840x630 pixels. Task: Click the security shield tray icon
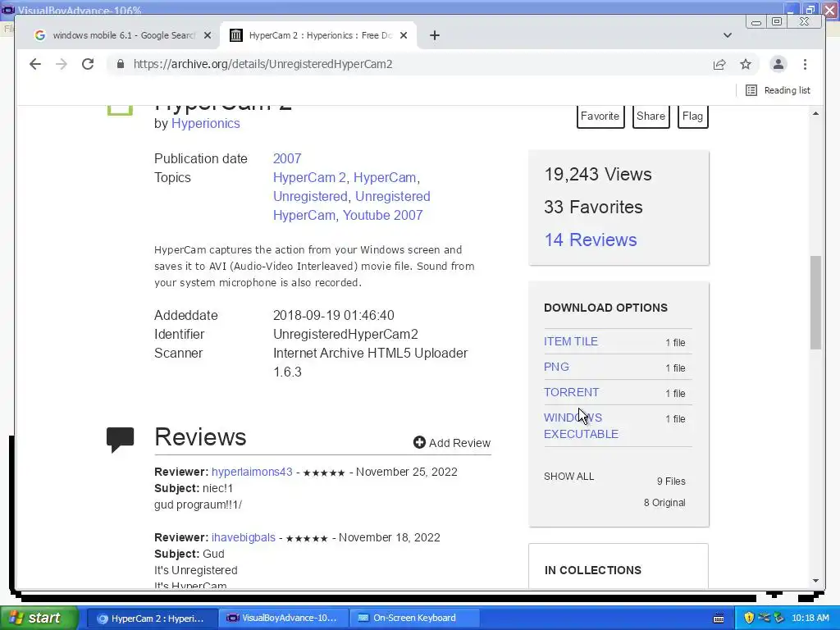[749, 619]
